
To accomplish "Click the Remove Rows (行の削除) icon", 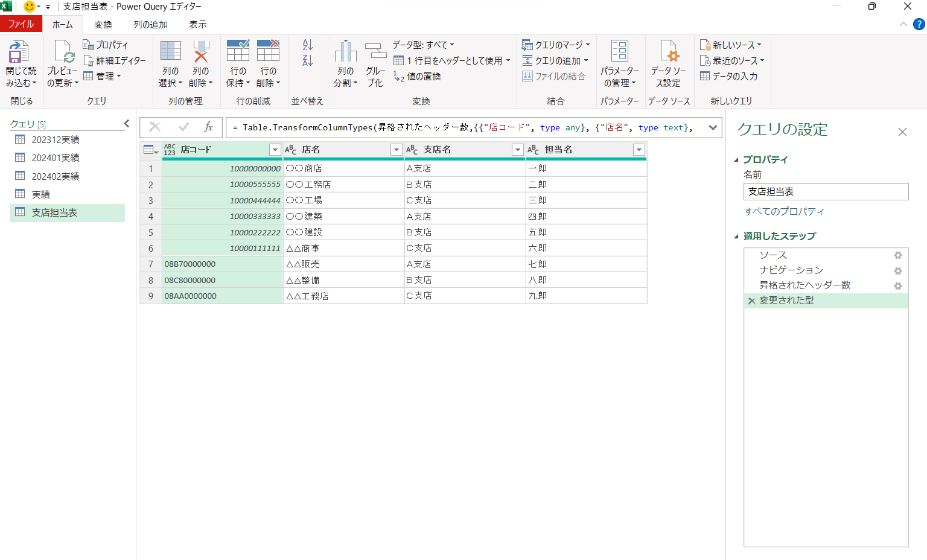I will point(268,51).
